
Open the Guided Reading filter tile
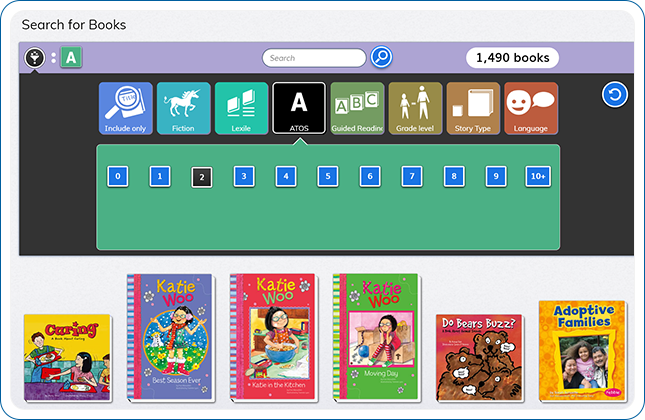point(357,108)
